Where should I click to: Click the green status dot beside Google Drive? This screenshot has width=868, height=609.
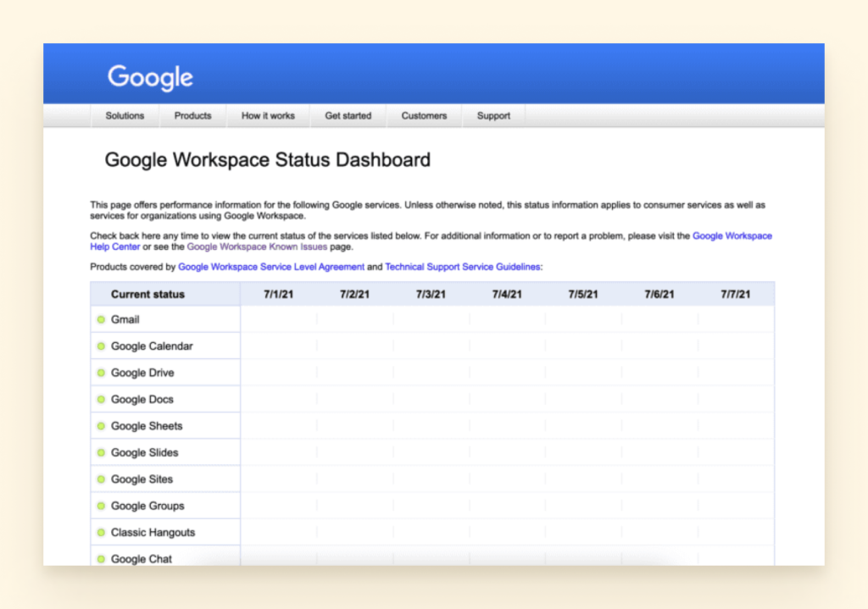101,373
